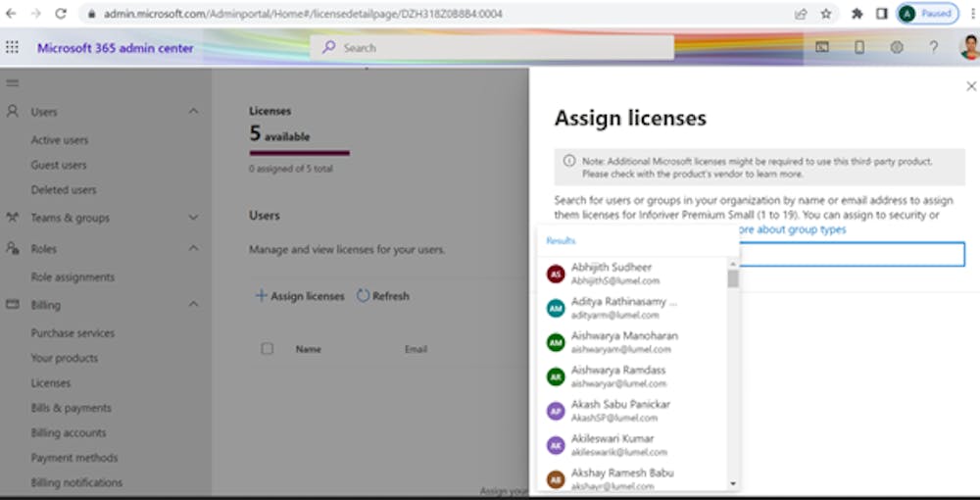Open browser side panel icon
980x500 pixels.
tap(882, 14)
